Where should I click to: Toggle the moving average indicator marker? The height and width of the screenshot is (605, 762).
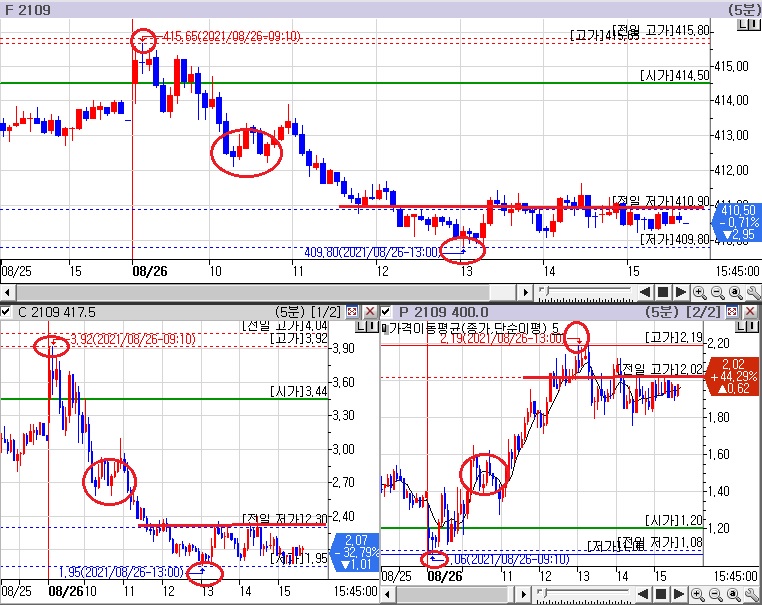tap(384, 328)
